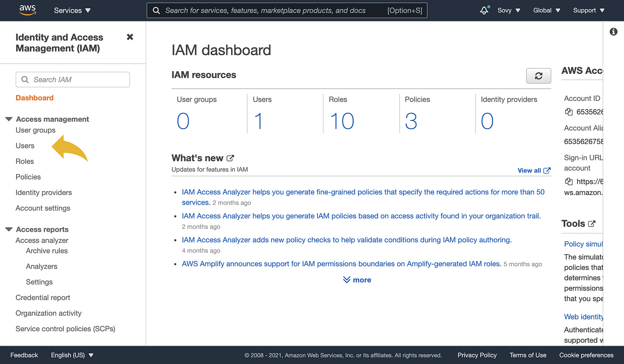The width and height of the screenshot is (624, 364).
Task: Open the notifications bell icon
Action: point(484,10)
